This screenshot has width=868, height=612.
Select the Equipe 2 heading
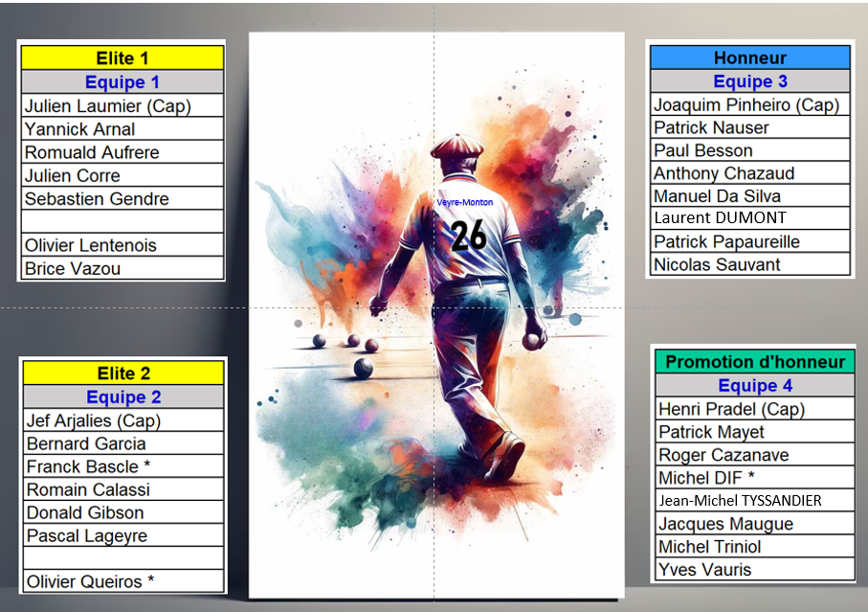tap(123, 397)
